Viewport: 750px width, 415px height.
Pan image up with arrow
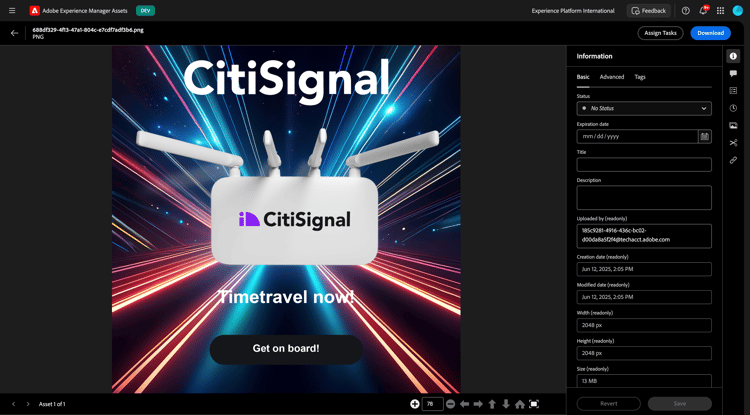click(492, 404)
